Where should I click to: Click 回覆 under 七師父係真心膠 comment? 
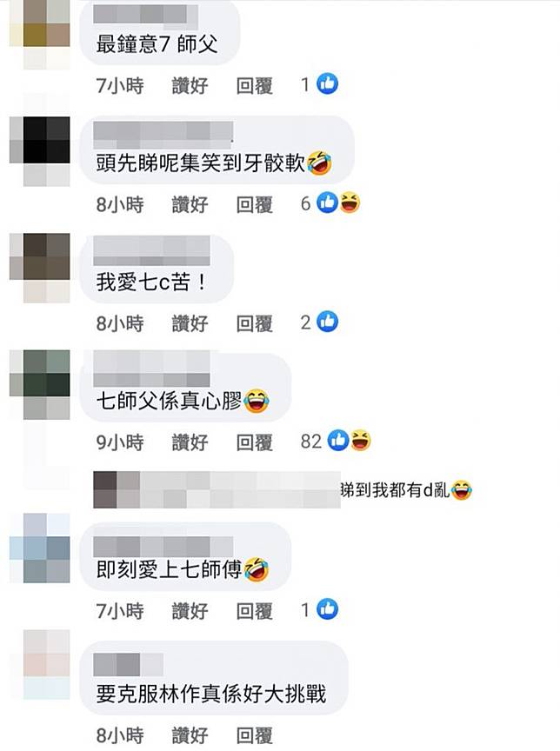coord(255,442)
